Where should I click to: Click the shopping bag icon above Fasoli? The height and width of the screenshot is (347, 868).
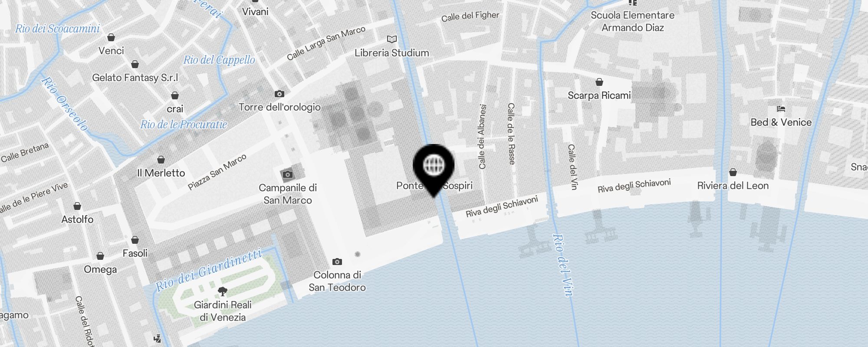[135, 240]
